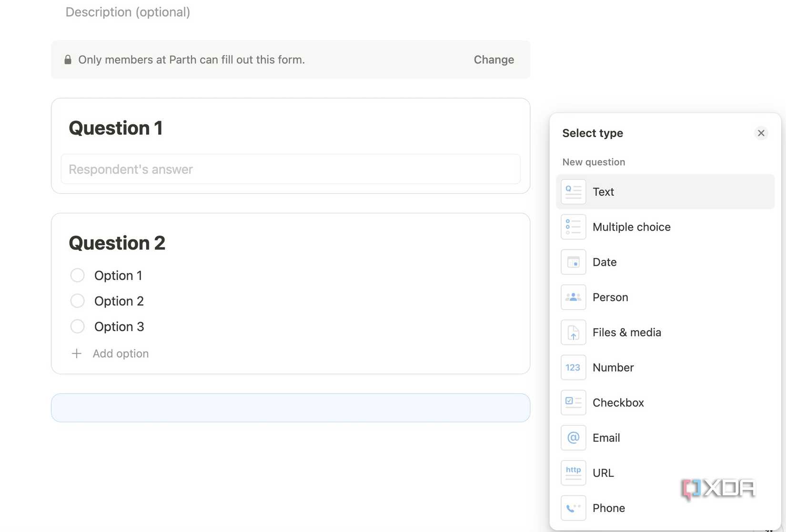786x532 pixels.
Task: Select the Person question type icon
Action: click(573, 297)
